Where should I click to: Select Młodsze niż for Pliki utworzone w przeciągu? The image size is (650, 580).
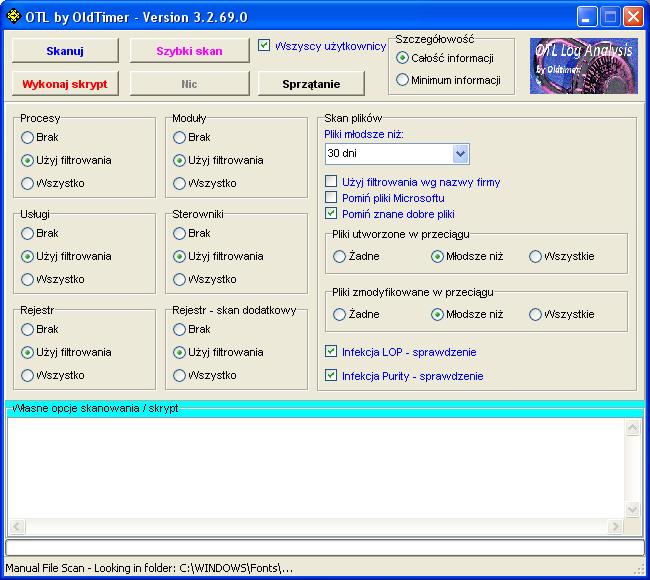[x=437, y=257]
